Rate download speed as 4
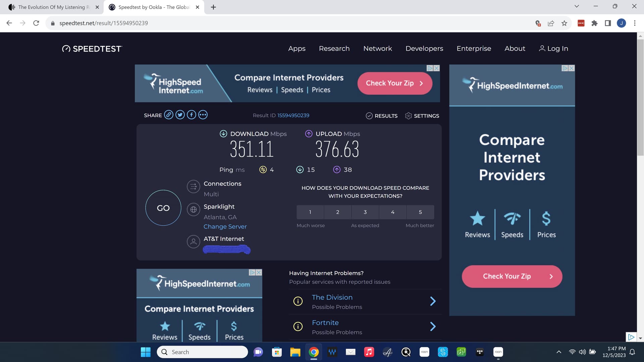The height and width of the screenshot is (362, 644). click(393, 212)
